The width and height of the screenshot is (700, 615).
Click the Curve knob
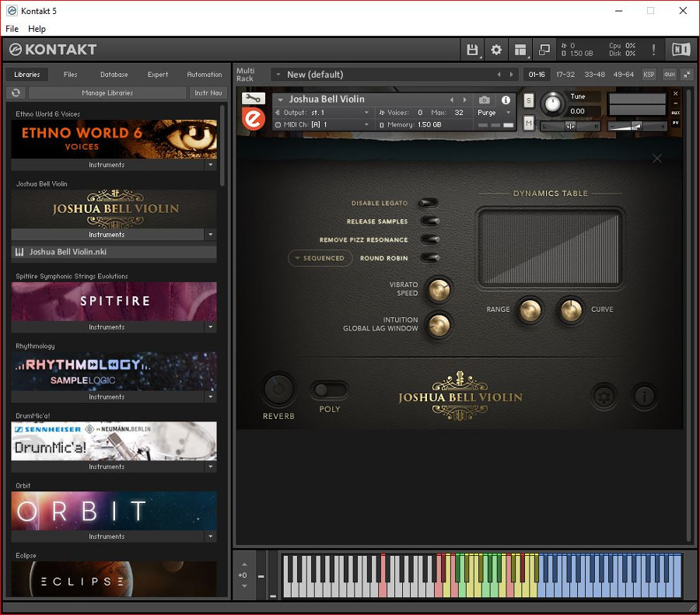[571, 309]
